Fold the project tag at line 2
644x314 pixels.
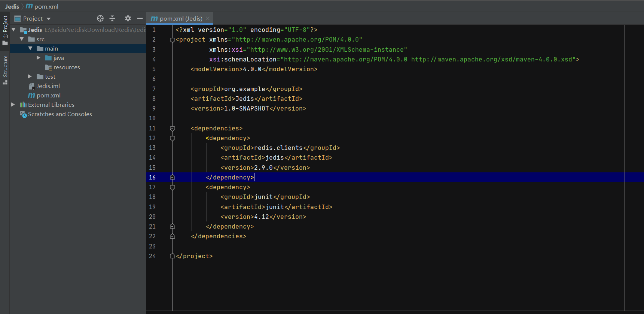tap(173, 40)
